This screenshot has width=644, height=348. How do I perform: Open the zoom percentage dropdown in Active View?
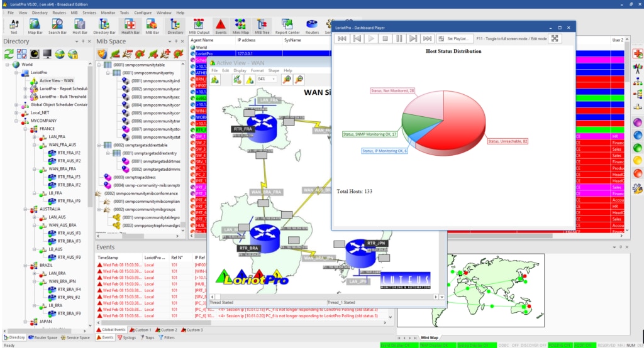click(x=274, y=79)
